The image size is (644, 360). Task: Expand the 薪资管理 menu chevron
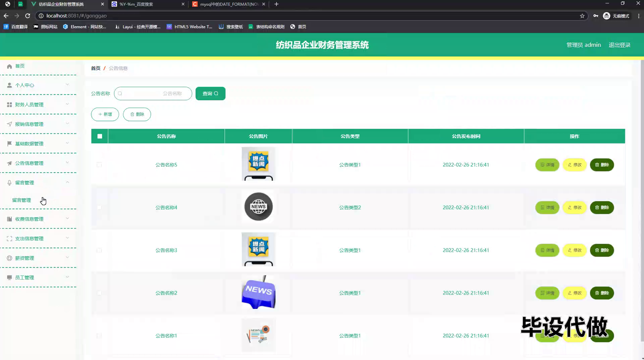tap(67, 257)
